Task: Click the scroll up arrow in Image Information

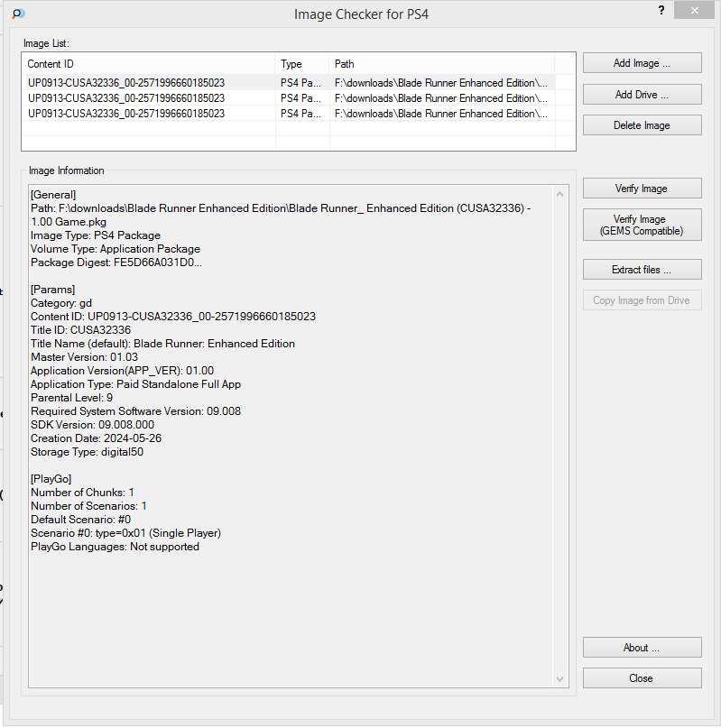Action: [559, 194]
